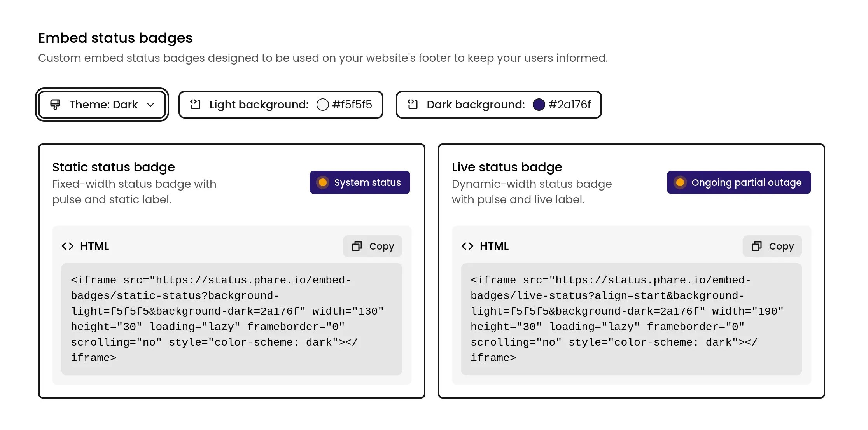The width and height of the screenshot is (868, 430).
Task: Click the Live status badge heading
Action: pyautogui.click(x=507, y=167)
